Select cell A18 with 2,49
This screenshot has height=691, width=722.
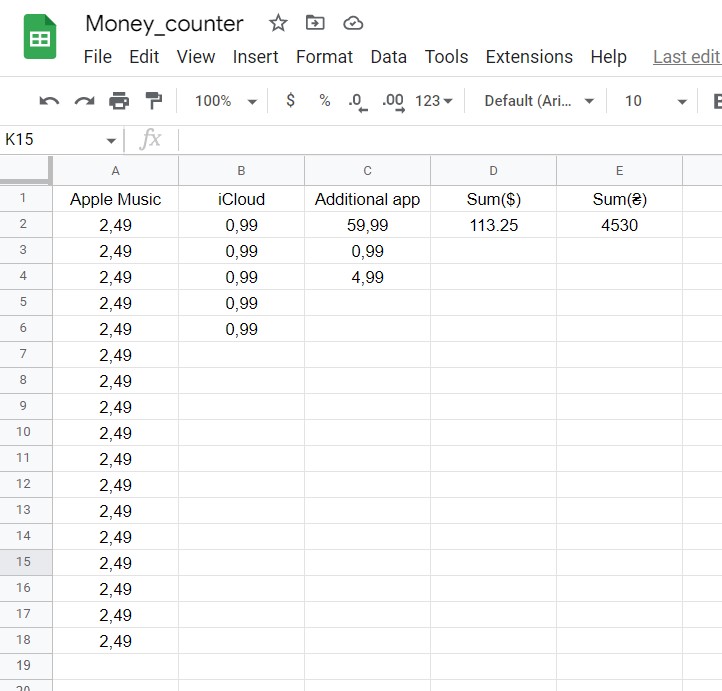116,640
